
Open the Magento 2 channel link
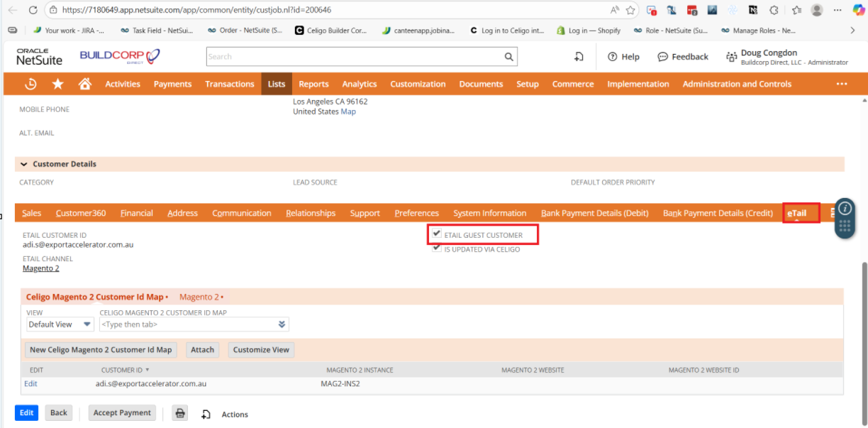(41, 268)
